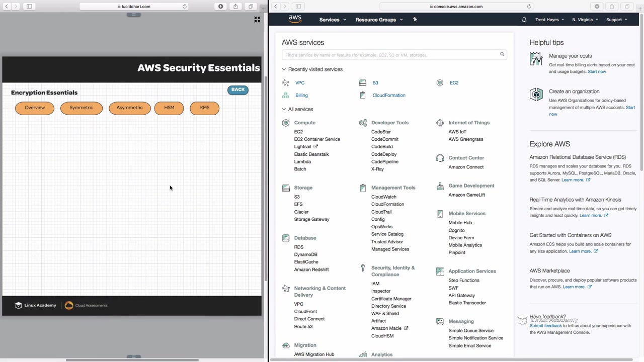644x362 pixels.
Task: Select the Symmetric tab in Lucidchart
Action: (82, 108)
